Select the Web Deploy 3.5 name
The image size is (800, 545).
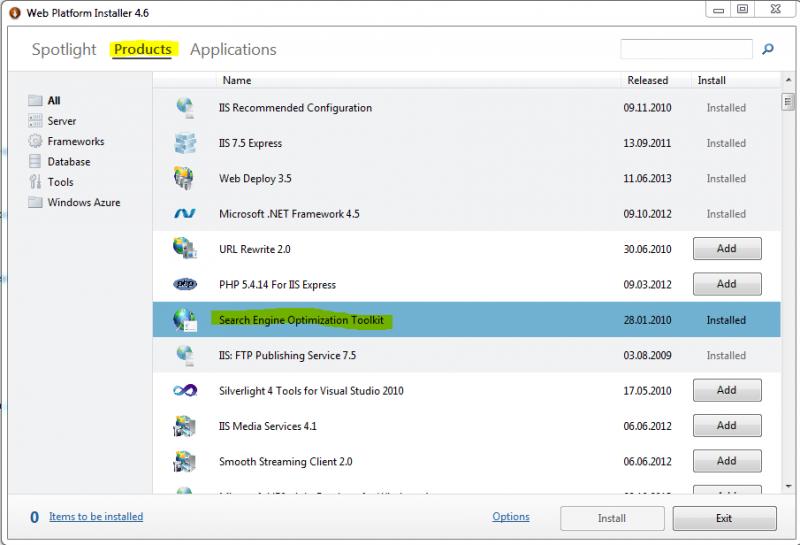[x=255, y=179]
